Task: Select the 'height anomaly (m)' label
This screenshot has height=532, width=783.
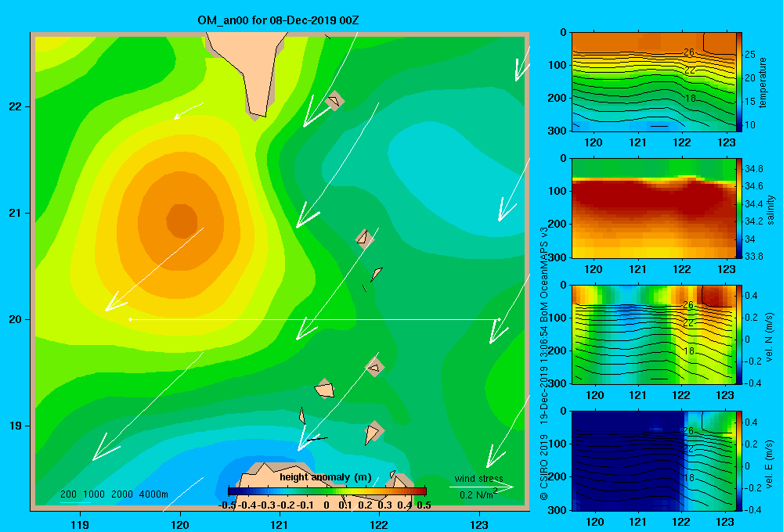Action: point(326,477)
